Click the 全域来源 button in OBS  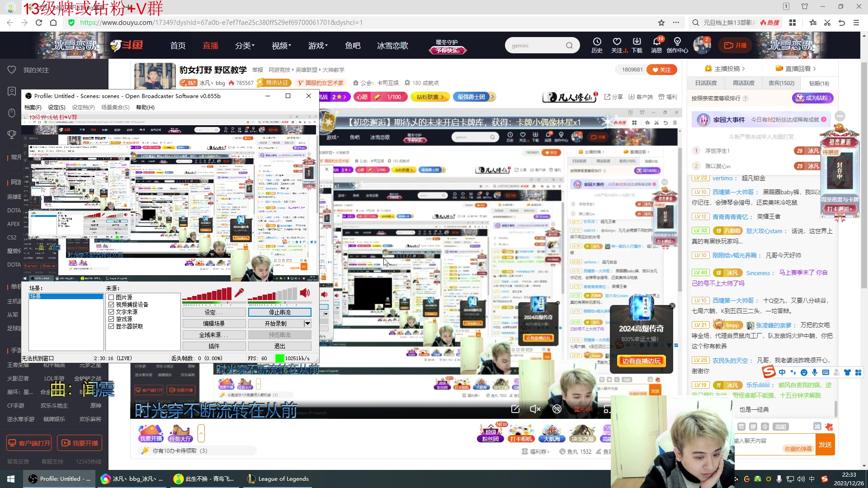(x=214, y=335)
